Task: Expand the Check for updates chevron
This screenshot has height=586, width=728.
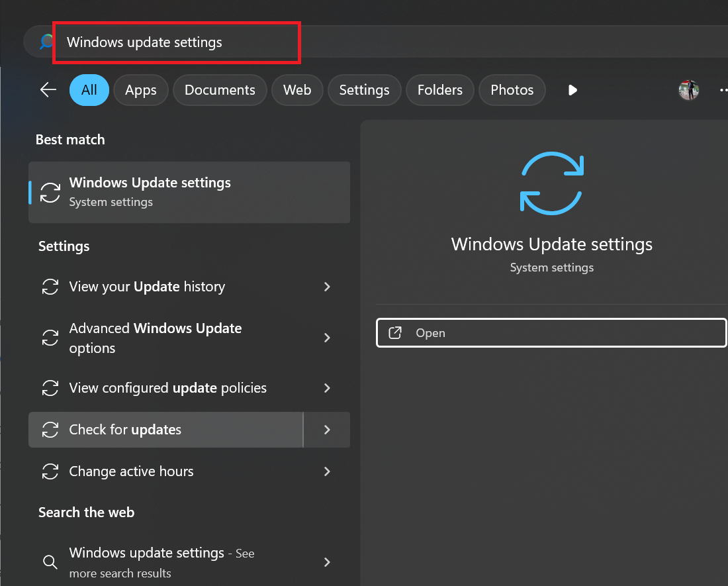Action: pos(327,430)
